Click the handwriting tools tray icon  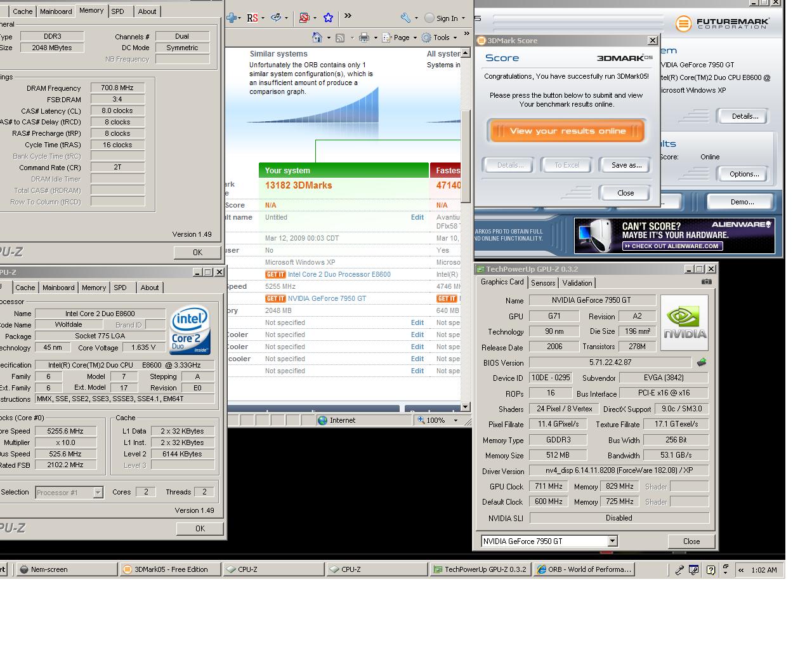click(695, 569)
